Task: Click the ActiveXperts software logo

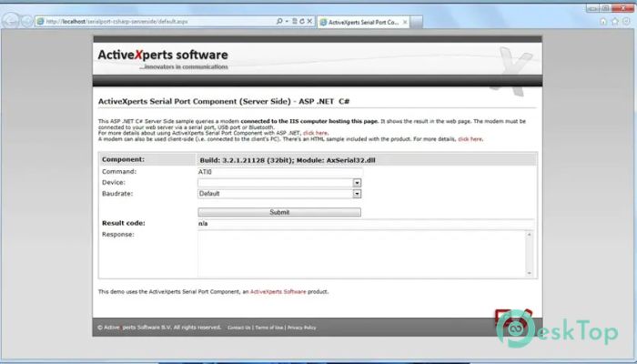Action: pyautogui.click(x=163, y=59)
